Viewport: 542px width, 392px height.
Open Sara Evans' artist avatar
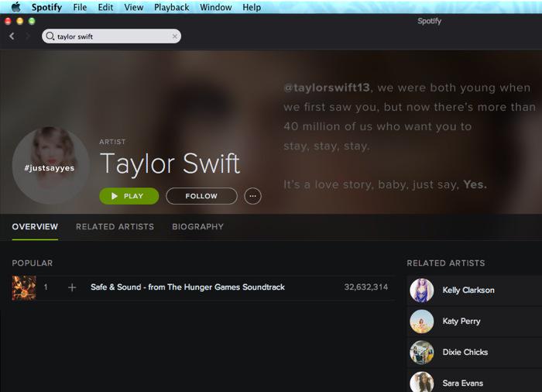pyautogui.click(x=422, y=382)
